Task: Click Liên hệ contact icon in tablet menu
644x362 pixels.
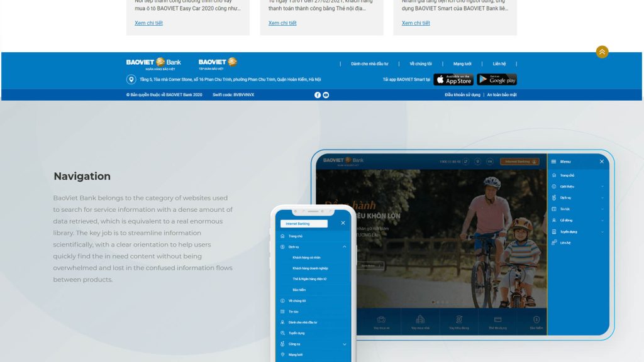Action: 554,243
